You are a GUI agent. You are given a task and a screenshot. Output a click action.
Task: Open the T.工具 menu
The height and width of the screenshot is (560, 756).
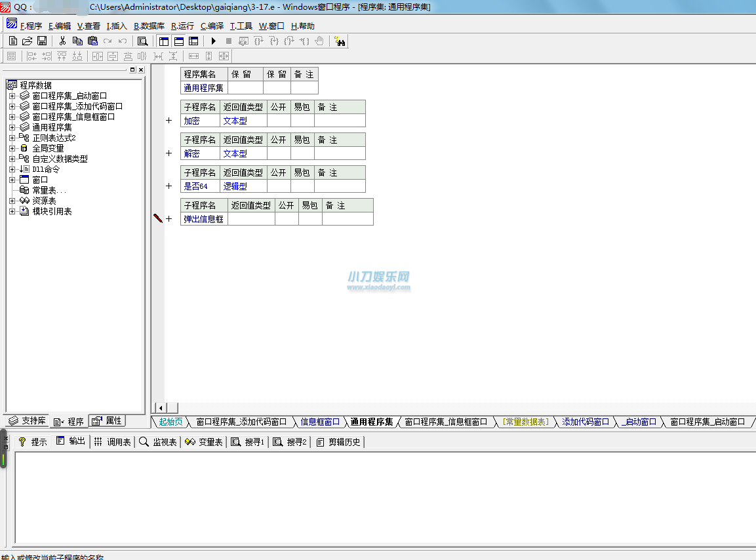click(x=241, y=26)
